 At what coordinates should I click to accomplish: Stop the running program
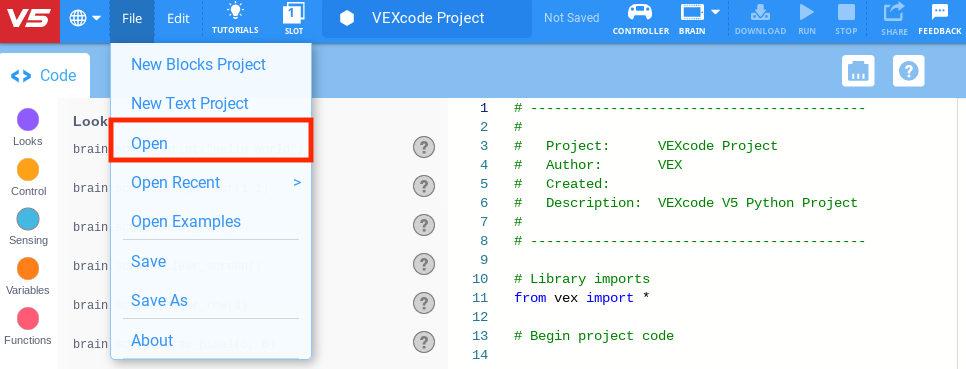click(846, 12)
